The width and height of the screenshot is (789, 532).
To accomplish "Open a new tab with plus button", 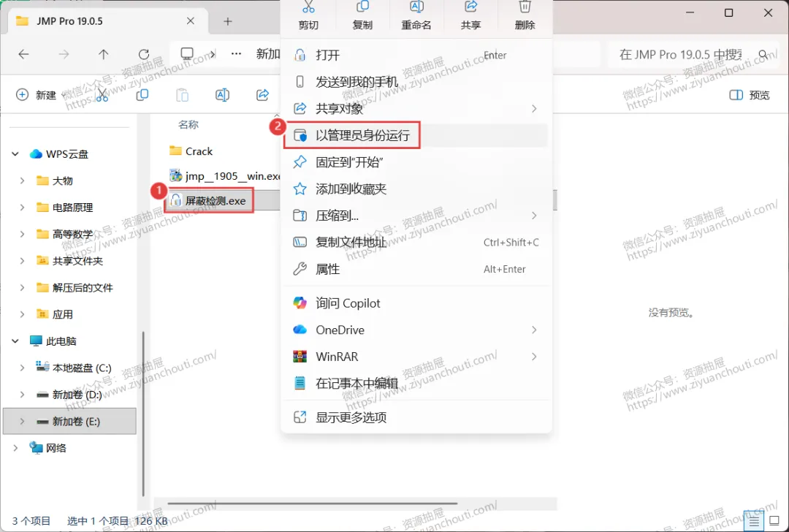I will click(228, 21).
